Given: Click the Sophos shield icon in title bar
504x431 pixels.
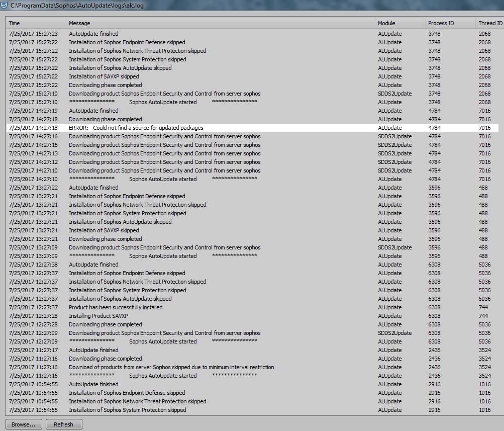Looking at the screenshot, I should [x=4, y=5].
